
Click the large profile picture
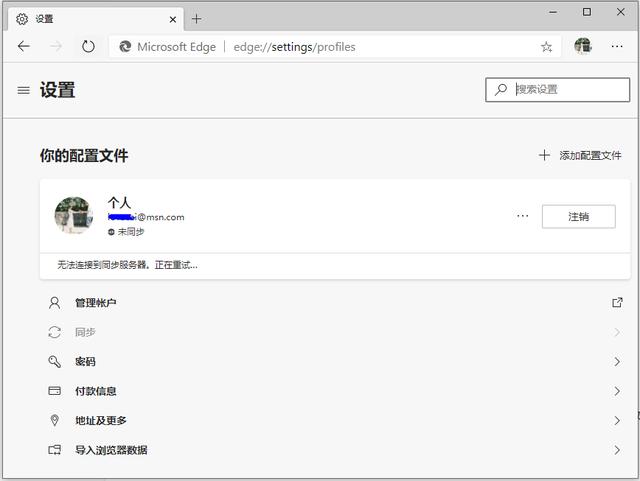coord(74,215)
